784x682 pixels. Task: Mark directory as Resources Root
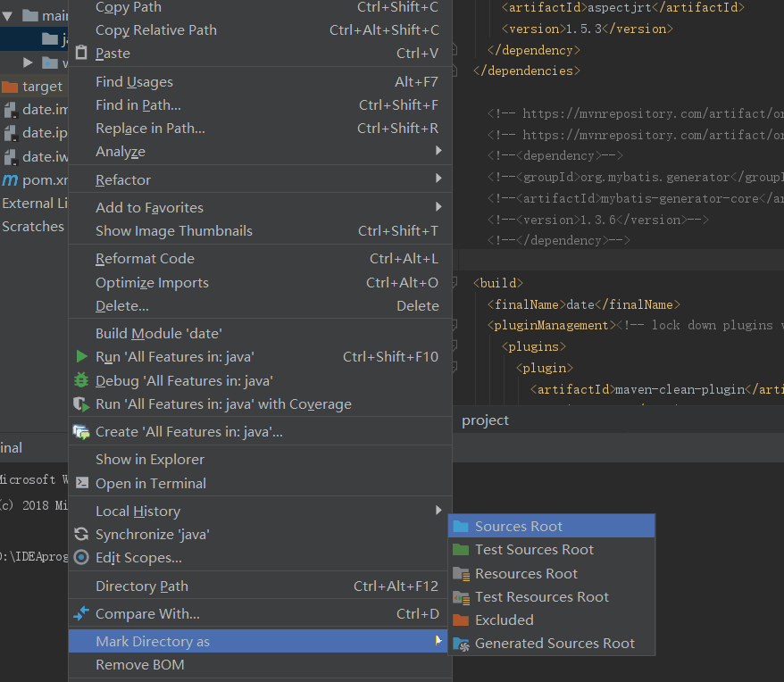point(552,573)
